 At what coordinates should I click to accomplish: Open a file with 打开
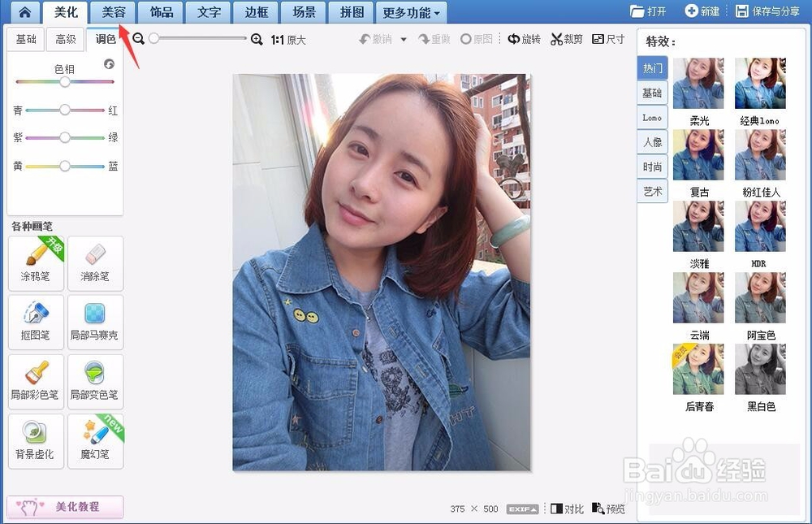click(x=648, y=11)
